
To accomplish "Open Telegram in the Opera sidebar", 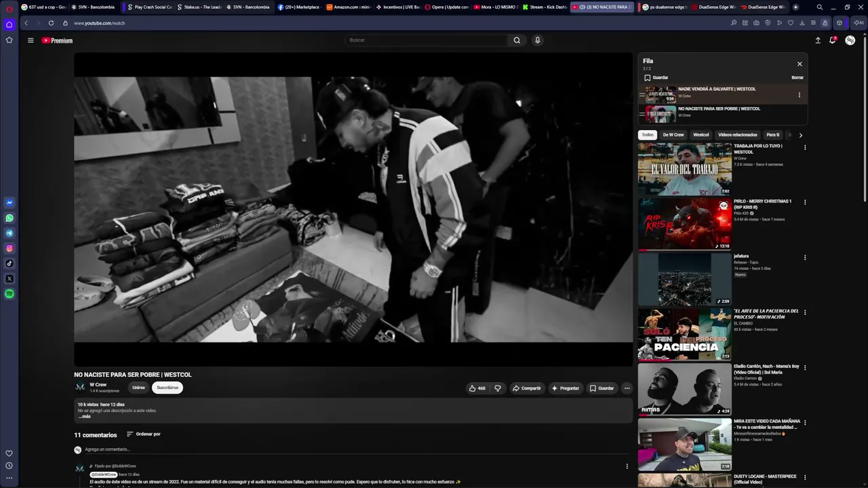I will point(9,233).
